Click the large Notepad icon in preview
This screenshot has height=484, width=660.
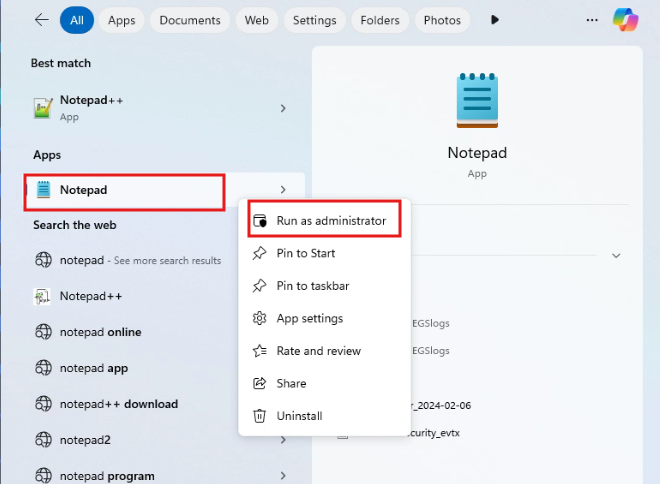477,100
